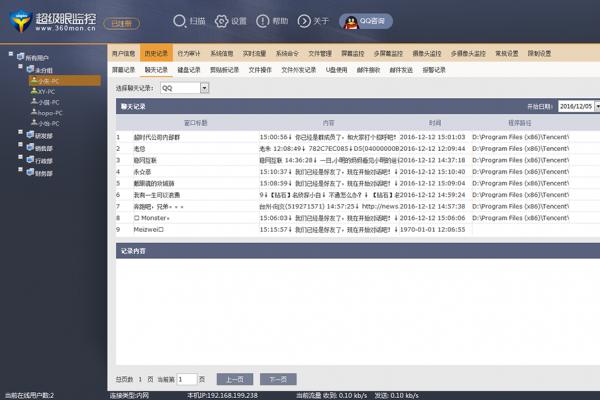The width and height of the screenshot is (600, 400).
Task: Switch to the 键盘记录 sub-tab
Action: coord(189,70)
